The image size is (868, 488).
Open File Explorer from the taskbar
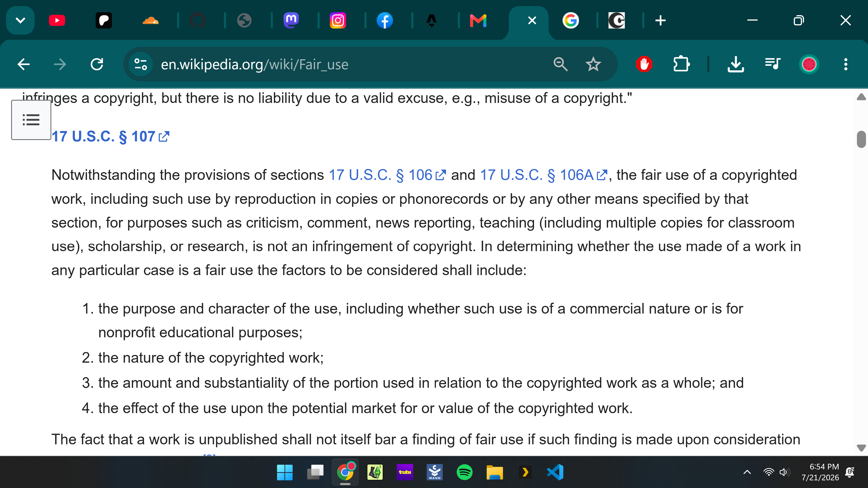(x=495, y=472)
